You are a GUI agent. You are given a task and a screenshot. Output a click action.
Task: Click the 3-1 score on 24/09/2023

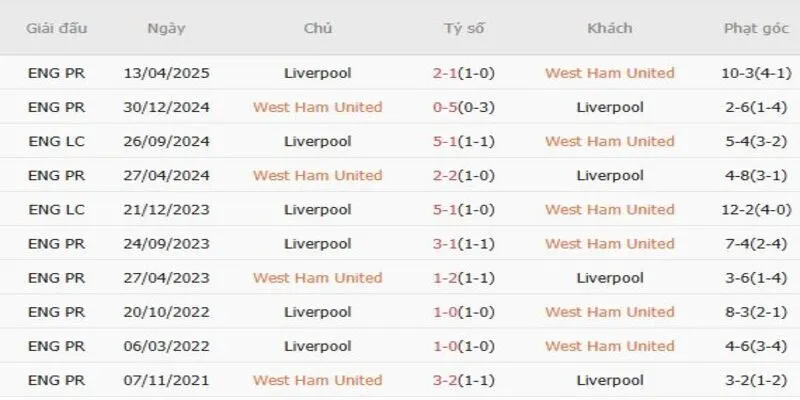point(445,243)
